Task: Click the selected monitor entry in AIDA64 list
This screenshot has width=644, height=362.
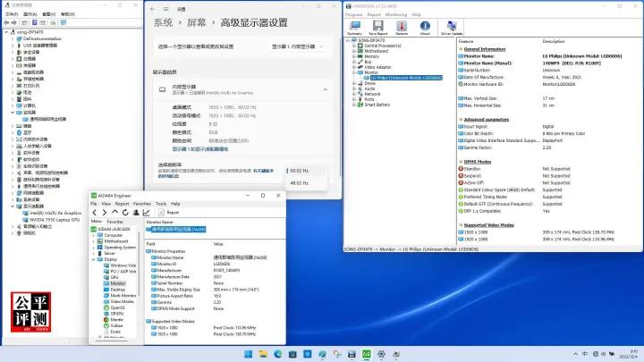Action: pos(176,229)
